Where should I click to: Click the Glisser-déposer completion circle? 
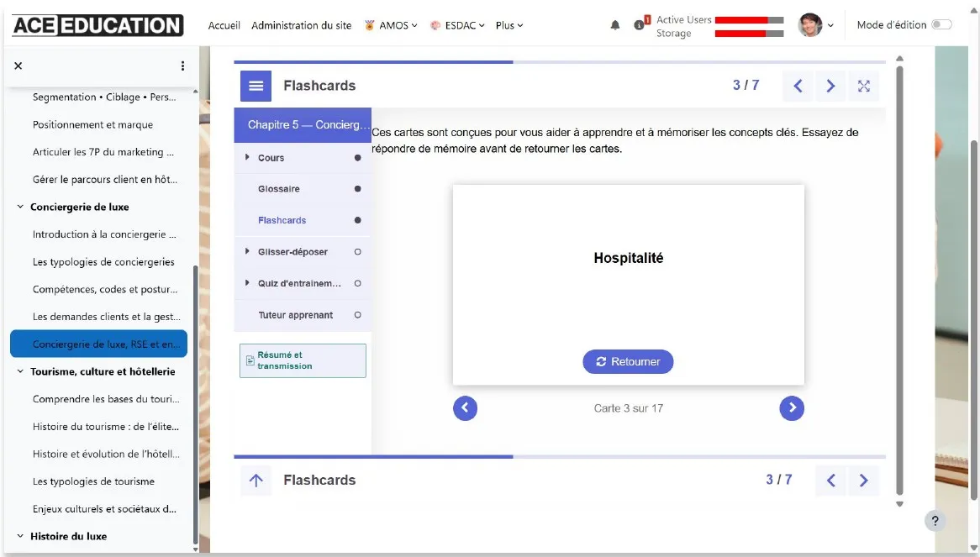point(357,252)
